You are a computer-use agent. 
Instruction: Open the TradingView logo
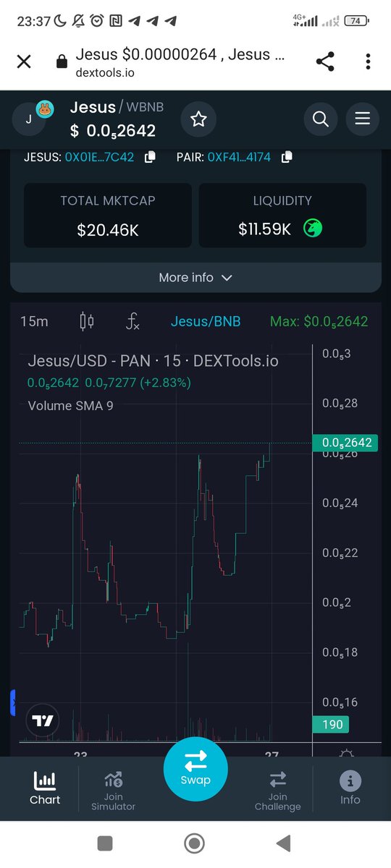pos(42,720)
